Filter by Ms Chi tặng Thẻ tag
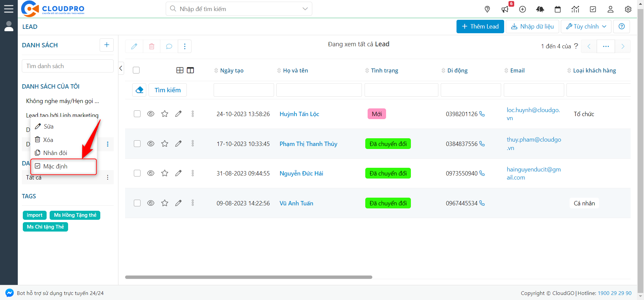 (45, 227)
